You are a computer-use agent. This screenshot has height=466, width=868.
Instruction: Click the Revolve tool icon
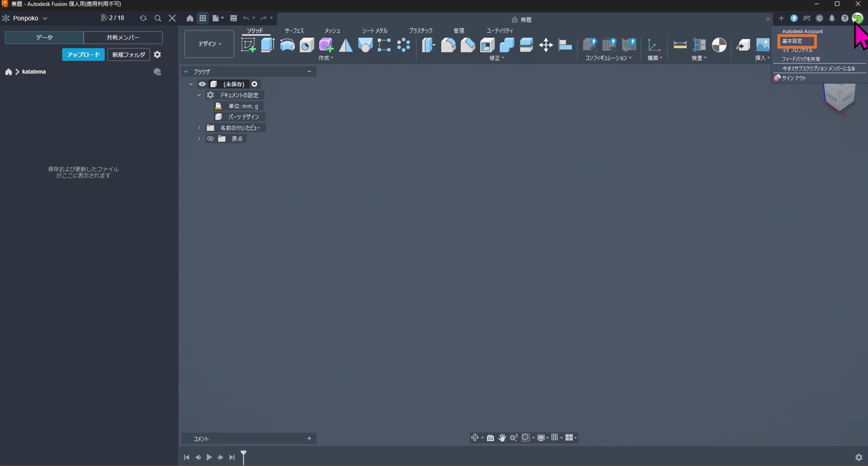pos(287,45)
